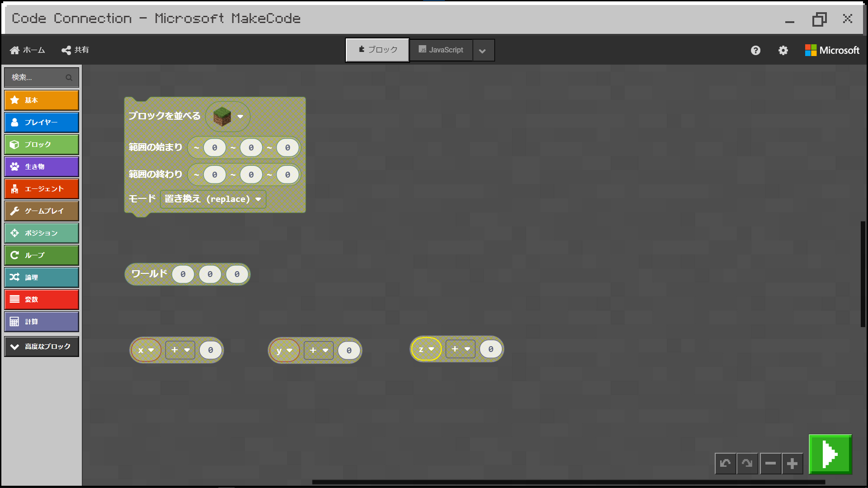Screen dimensions: 868x488
Task: Click the 共有 share button
Action: 75,50
